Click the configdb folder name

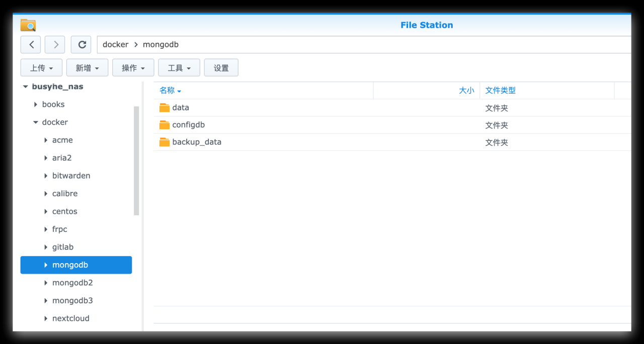click(189, 125)
